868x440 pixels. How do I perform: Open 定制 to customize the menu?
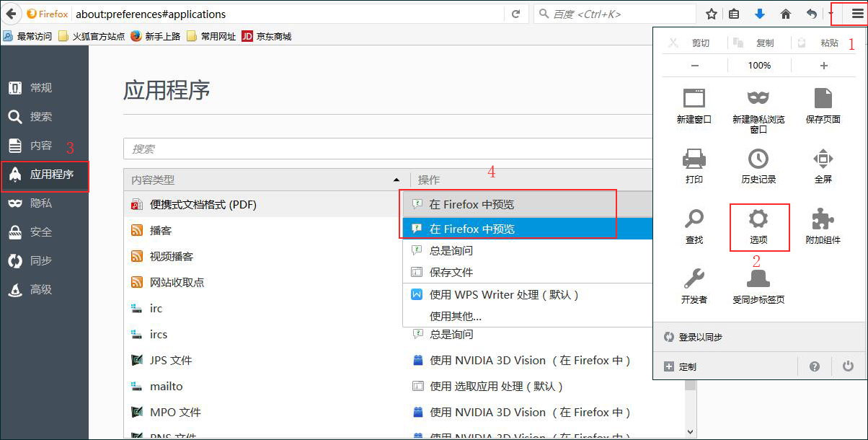(681, 366)
